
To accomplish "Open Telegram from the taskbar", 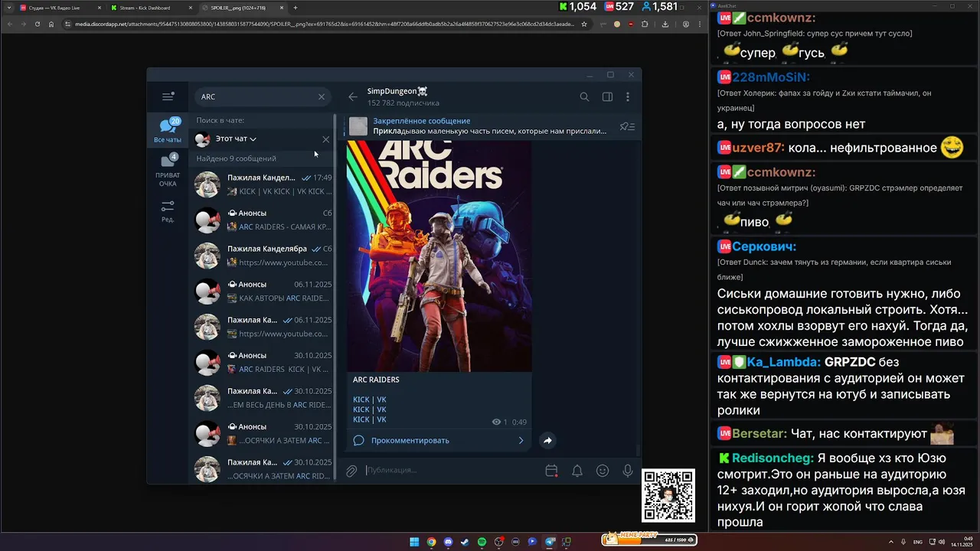I will tap(549, 542).
